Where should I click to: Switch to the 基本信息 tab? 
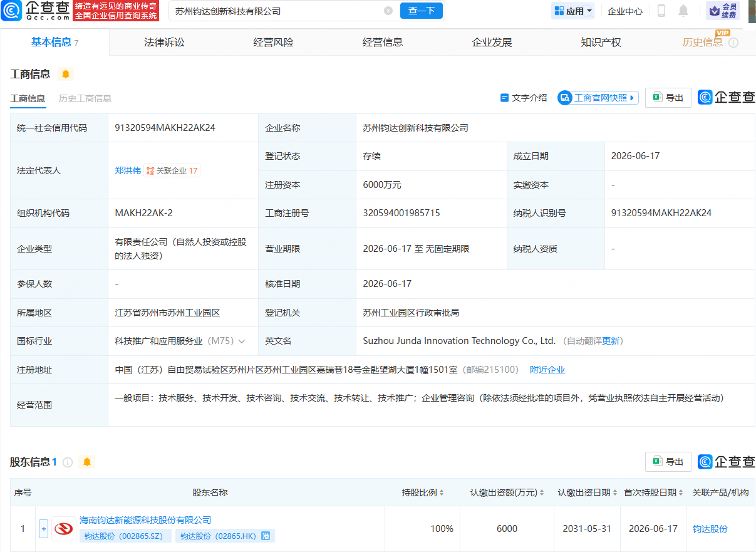click(x=54, y=42)
